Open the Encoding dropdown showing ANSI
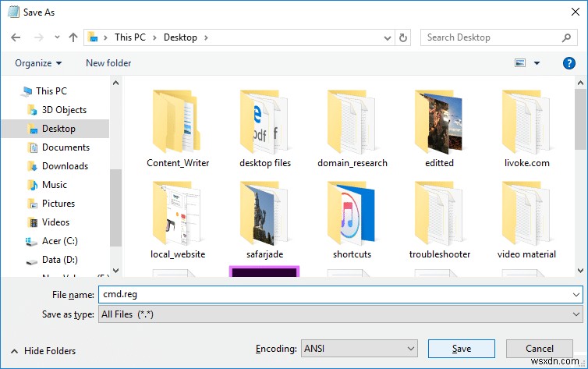 pyautogui.click(x=360, y=349)
